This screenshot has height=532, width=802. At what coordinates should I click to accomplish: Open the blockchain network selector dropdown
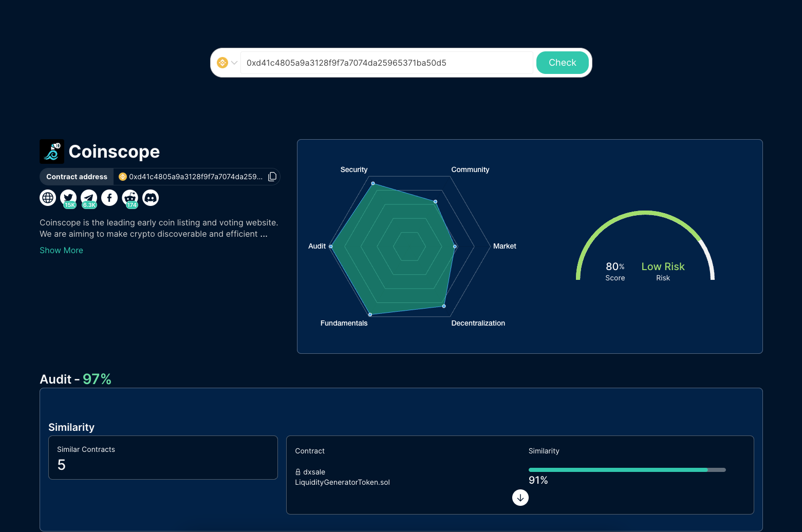pos(227,63)
